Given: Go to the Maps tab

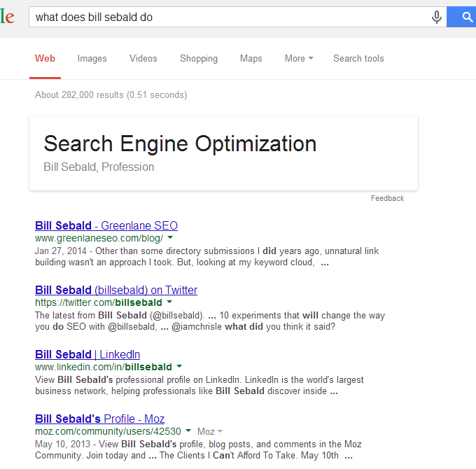Looking at the screenshot, I should pos(251,58).
